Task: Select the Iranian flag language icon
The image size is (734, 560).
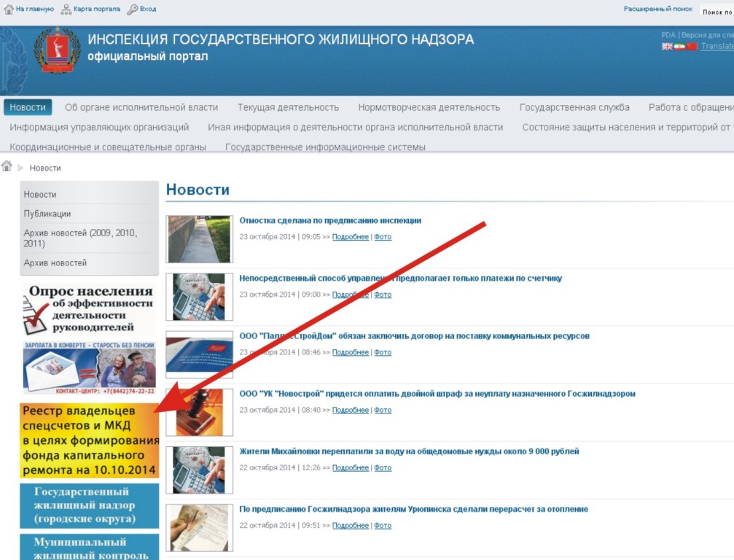Action: tap(679, 47)
